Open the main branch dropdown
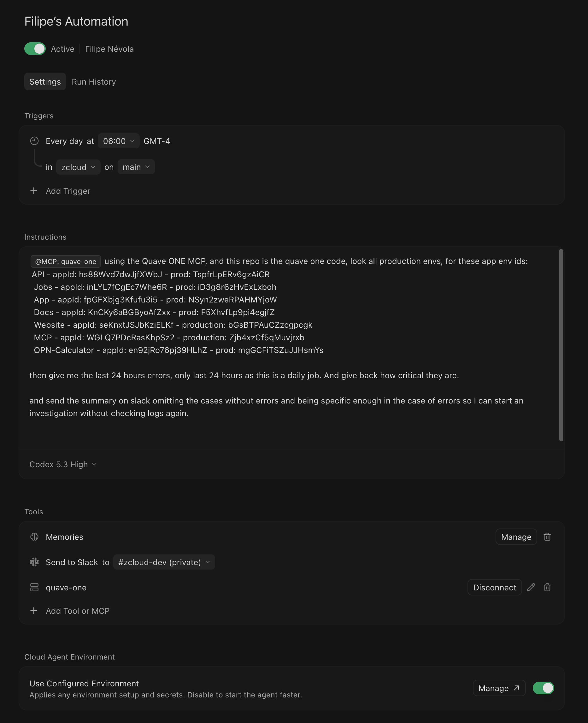Image resolution: width=588 pixels, height=723 pixels. 136,167
